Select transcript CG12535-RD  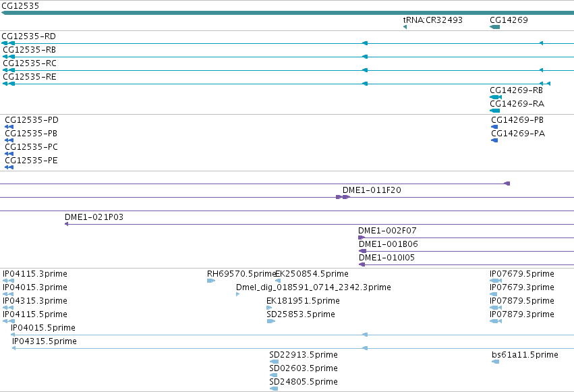[x=28, y=36]
